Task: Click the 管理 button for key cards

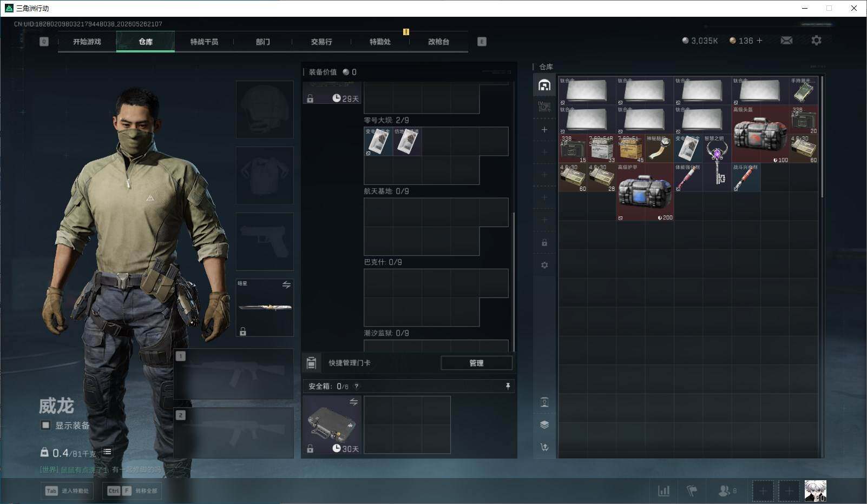Action: 476,363
